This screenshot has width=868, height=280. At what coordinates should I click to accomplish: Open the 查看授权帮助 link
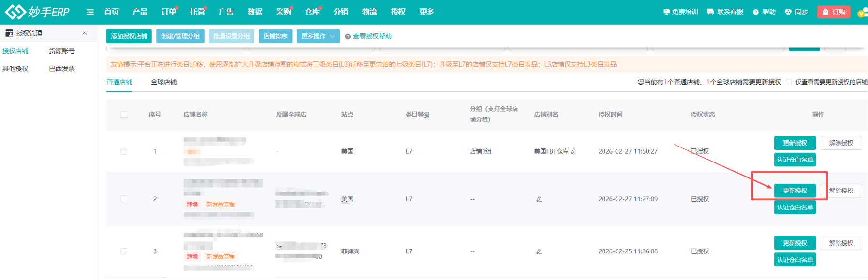(x=371, y=36)
